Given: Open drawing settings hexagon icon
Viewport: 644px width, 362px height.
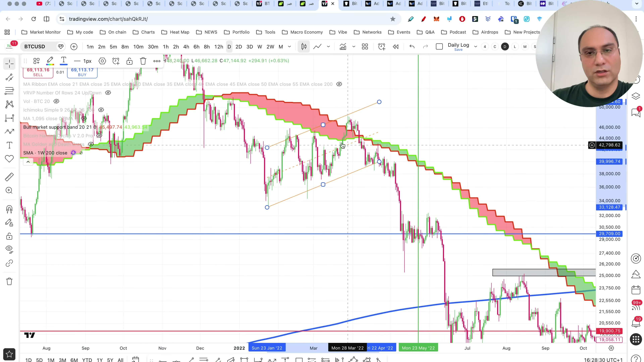Looking at the screenshot, I should click(x=102, y=61).
